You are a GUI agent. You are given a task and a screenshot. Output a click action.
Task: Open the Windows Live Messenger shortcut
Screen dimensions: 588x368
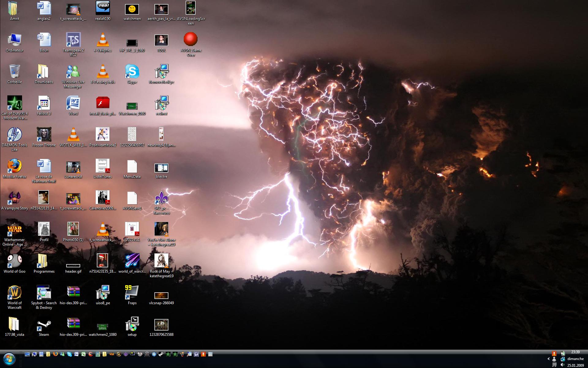click(x=73, y=71)
